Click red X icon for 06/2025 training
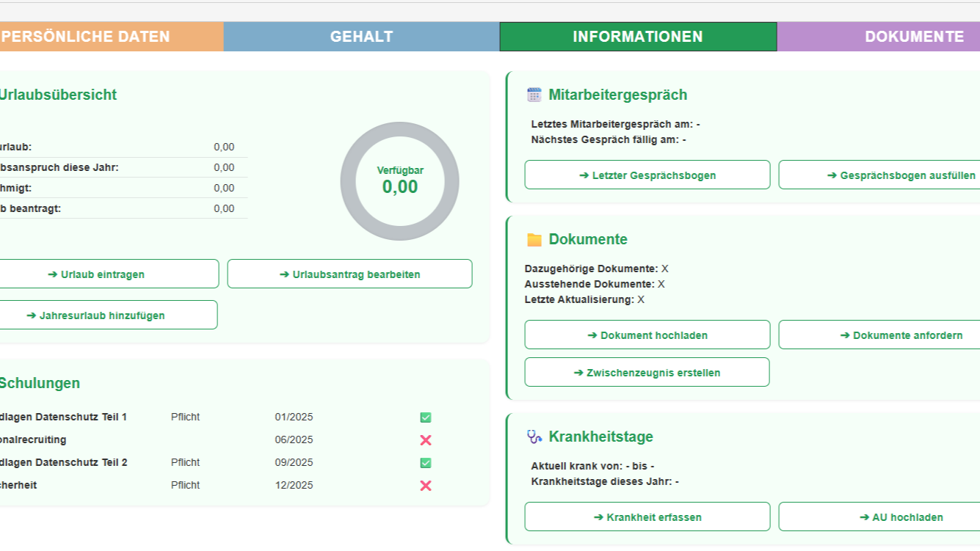 426,440
